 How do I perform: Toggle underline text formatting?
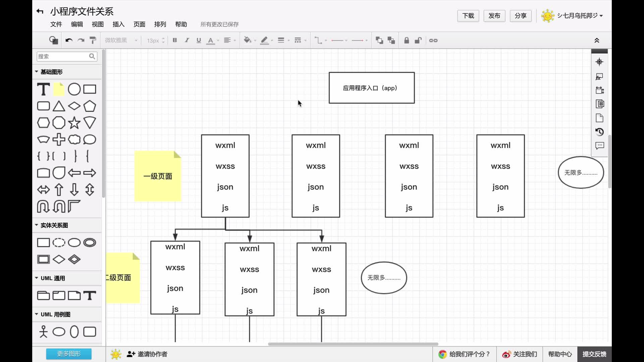199,40
